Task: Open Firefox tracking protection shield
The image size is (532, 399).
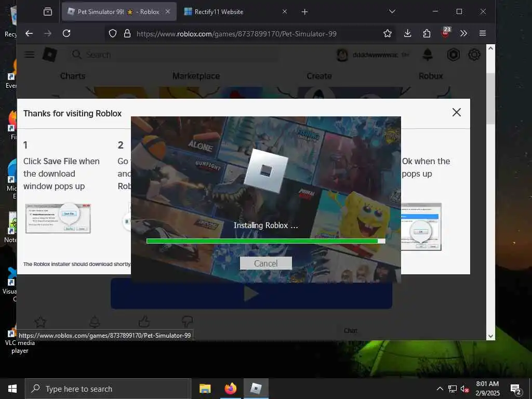Action: pos(113,33)
